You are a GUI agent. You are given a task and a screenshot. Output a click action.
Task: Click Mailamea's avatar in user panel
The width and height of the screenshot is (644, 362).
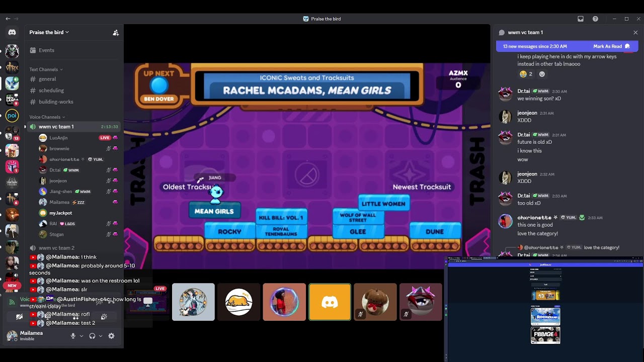[x=12, y=336]
